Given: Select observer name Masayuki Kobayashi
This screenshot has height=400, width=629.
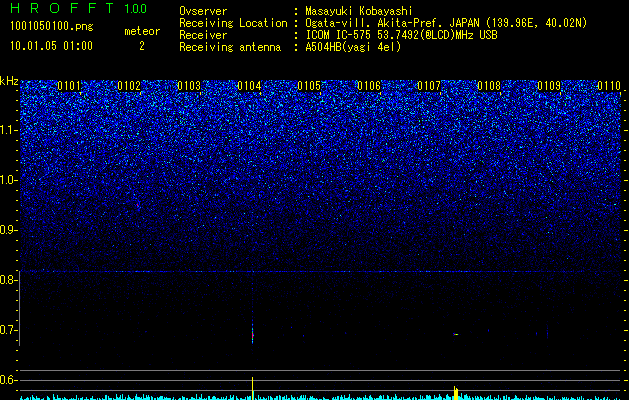Looking at the screenshot, I should 359,11.
